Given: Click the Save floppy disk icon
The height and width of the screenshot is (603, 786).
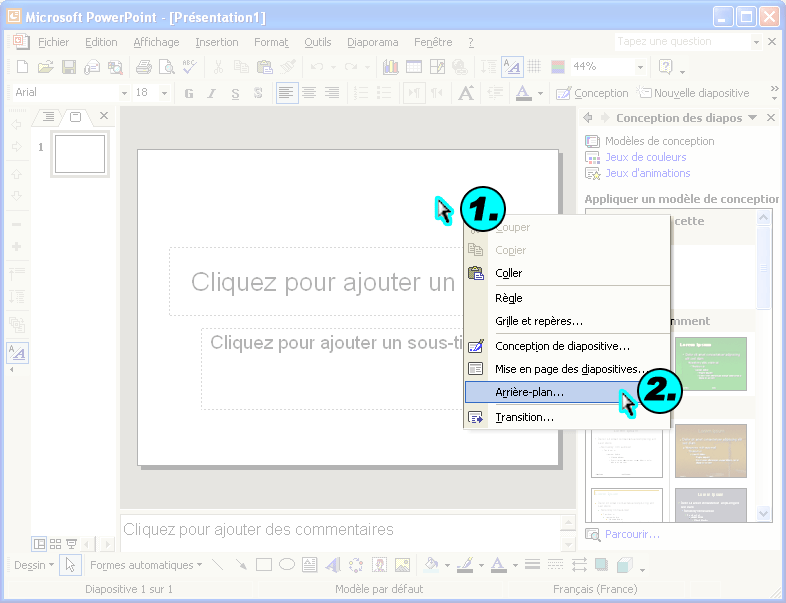Looking at the screenshot, I should point(69,66).
